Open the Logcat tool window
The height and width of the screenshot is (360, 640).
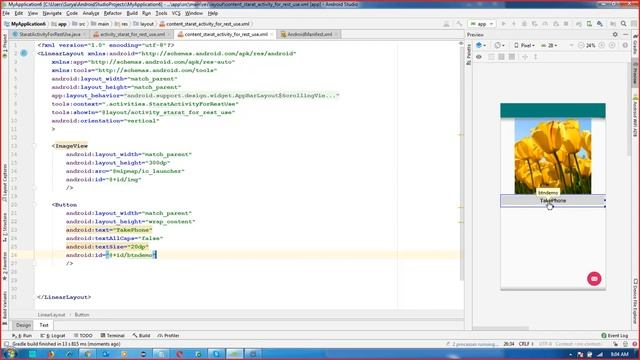coord(53,336)
